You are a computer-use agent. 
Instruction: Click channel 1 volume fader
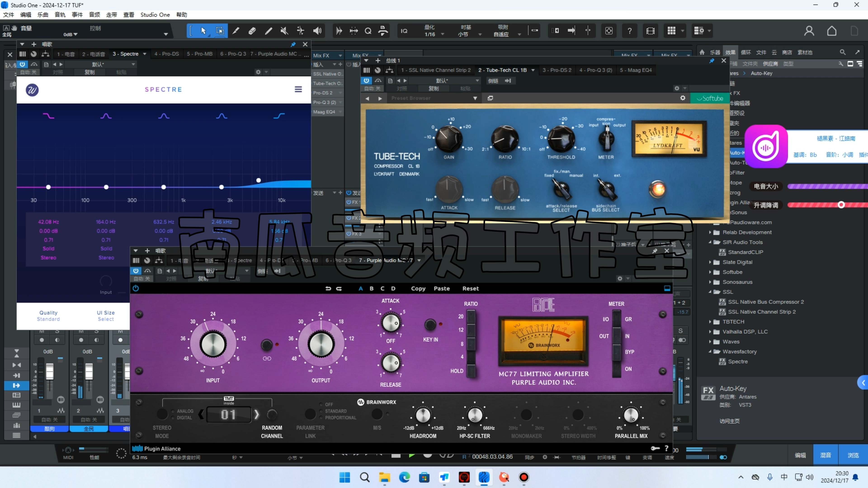coord(50,371)
